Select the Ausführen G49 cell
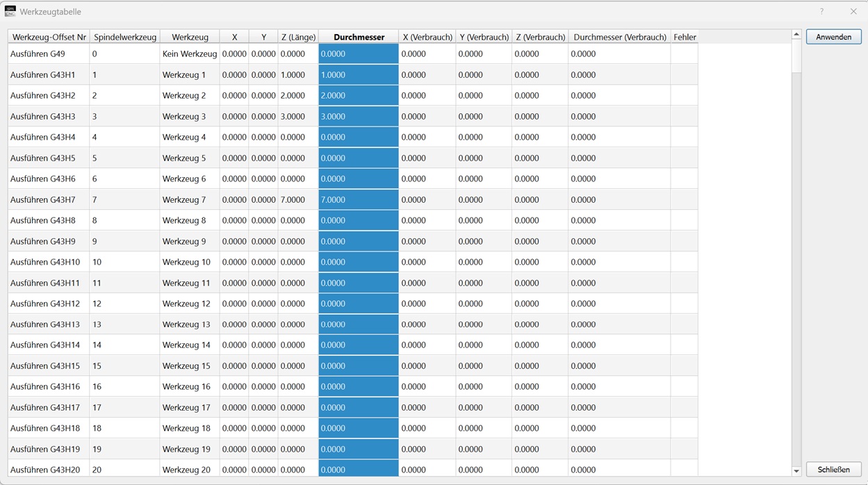 [x=49, y=54]
